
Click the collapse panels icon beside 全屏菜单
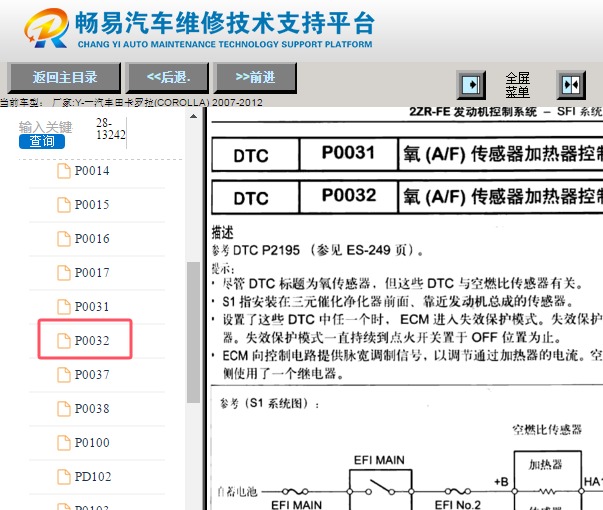pyautogui.click(x=571, y=85)
